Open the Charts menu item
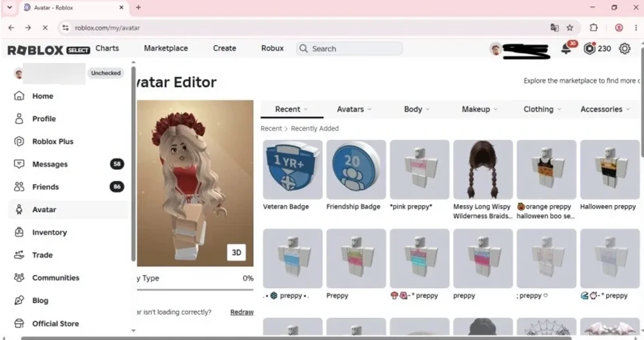This screenshot has width=644, height=340. [107, 48]
